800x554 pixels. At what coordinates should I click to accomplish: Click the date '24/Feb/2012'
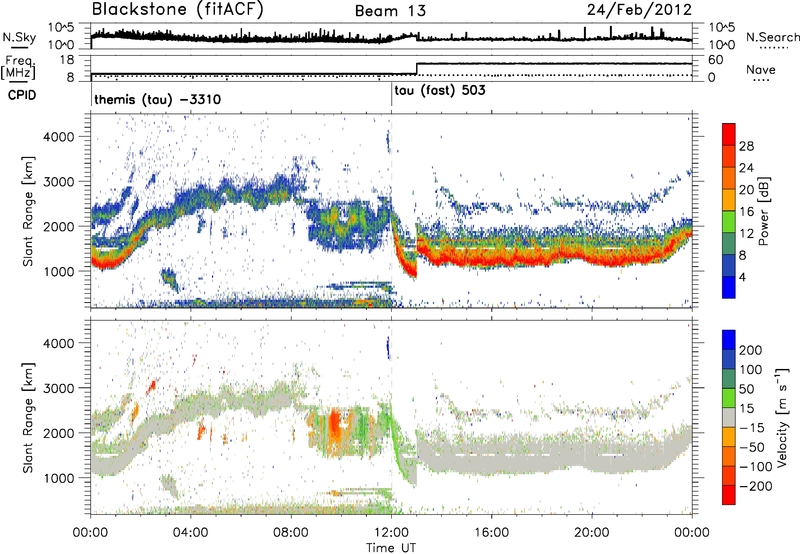tap(639, 10)
